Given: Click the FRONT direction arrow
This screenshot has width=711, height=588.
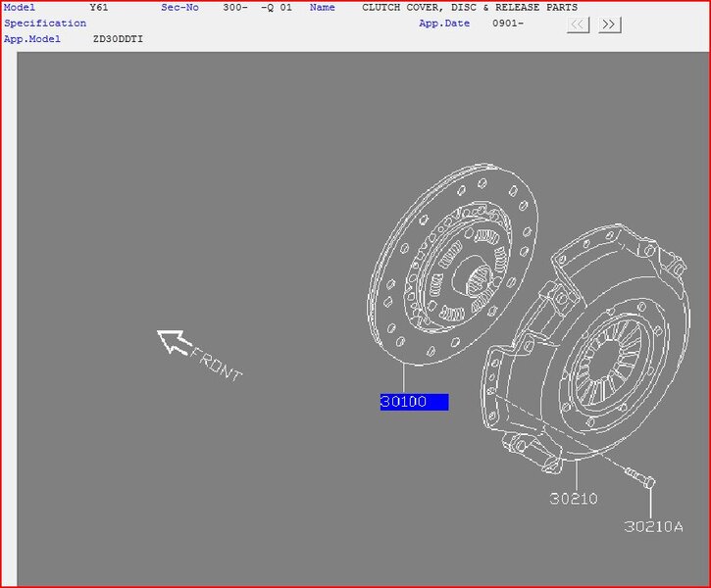Looking at the screenshot, I should [174, 341].
